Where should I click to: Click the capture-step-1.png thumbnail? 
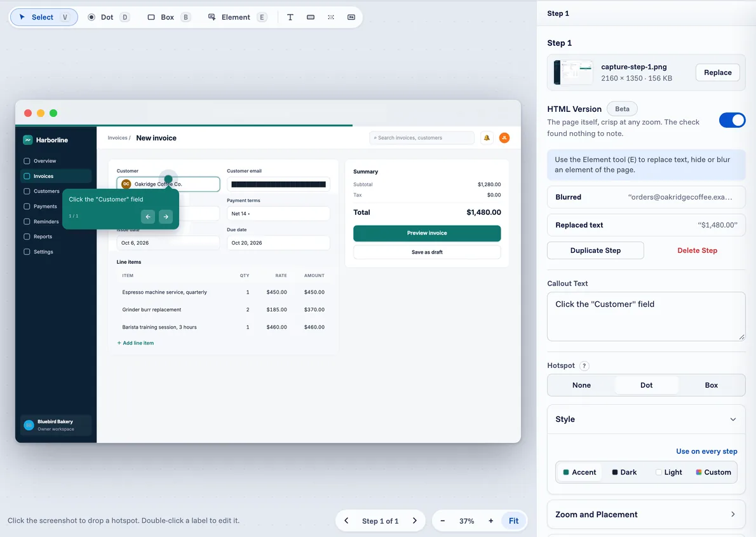(573, 72)
